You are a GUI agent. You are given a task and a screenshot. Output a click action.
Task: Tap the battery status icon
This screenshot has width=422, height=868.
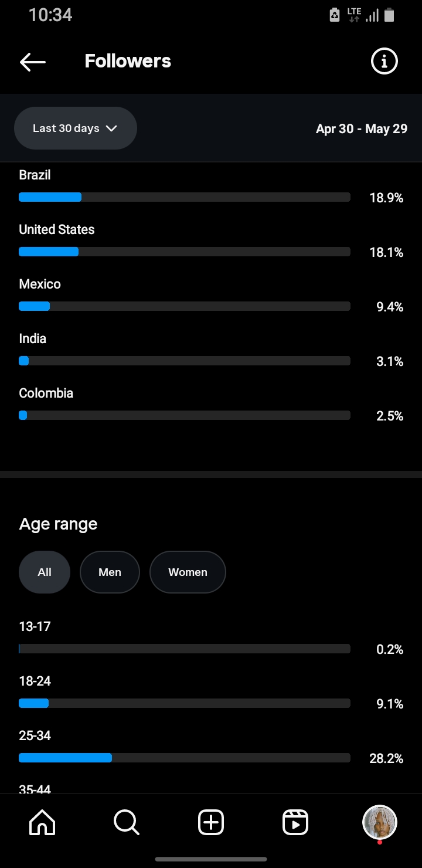point(389,15)
